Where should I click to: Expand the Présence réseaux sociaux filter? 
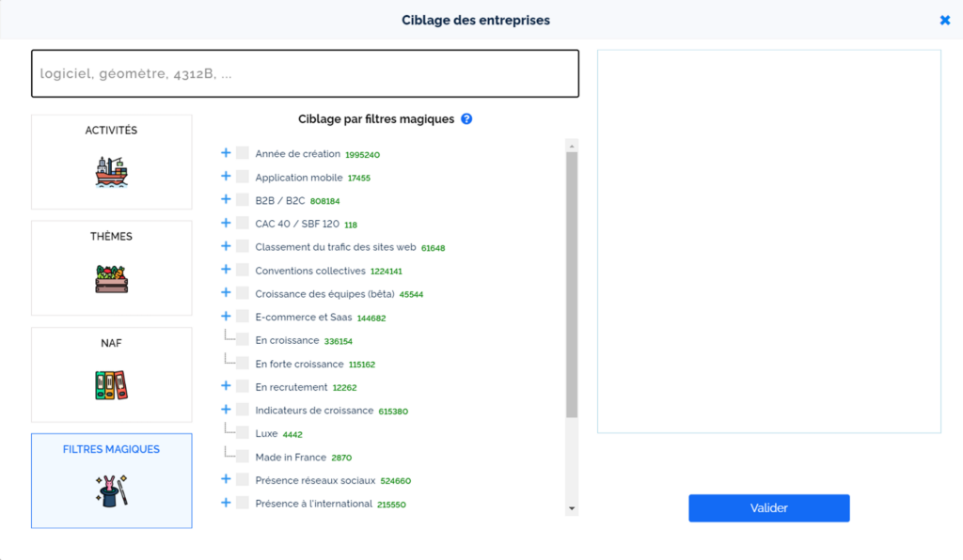[x=226, y=479]
